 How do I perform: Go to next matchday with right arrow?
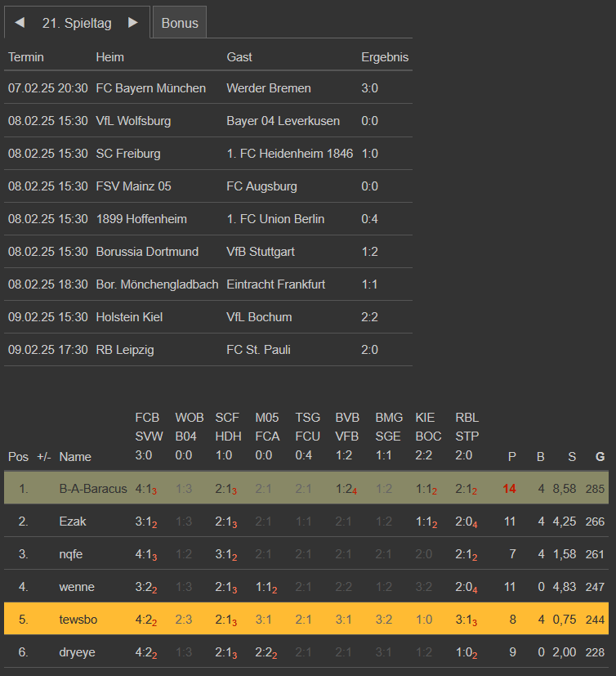tap(133, 23)
